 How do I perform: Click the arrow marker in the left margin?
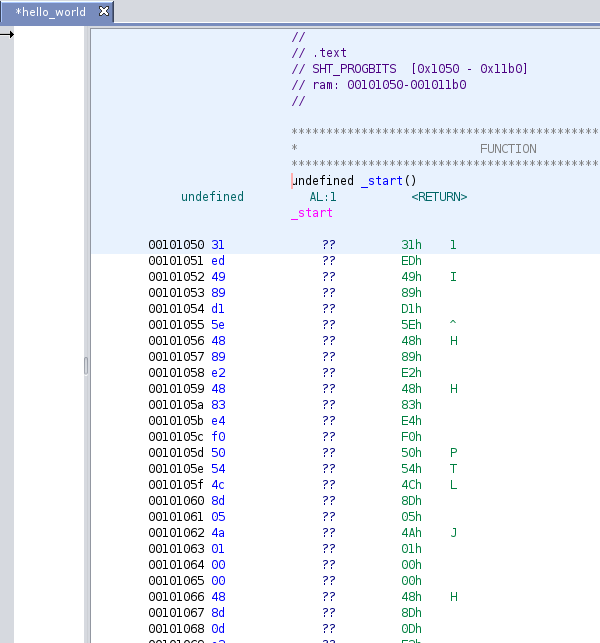pyautogui.click(x=7, y=34)
